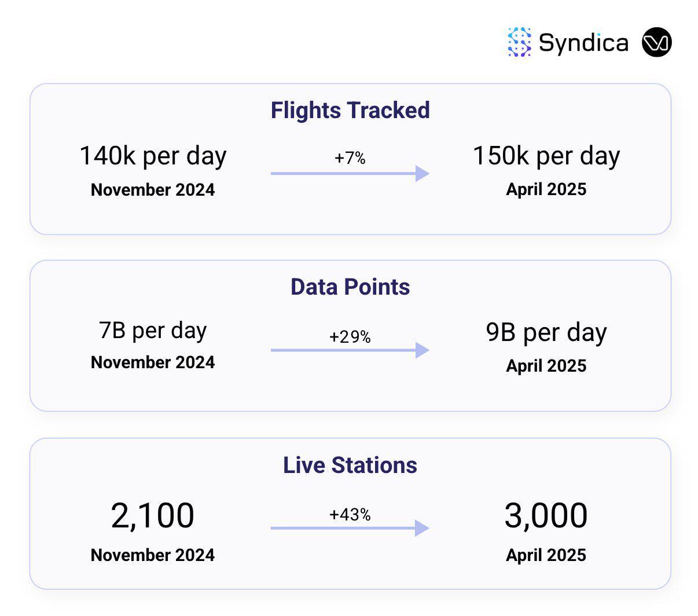Screen dimensions: 698x616
Task: Click the +7% growth label
Action: 350,158
